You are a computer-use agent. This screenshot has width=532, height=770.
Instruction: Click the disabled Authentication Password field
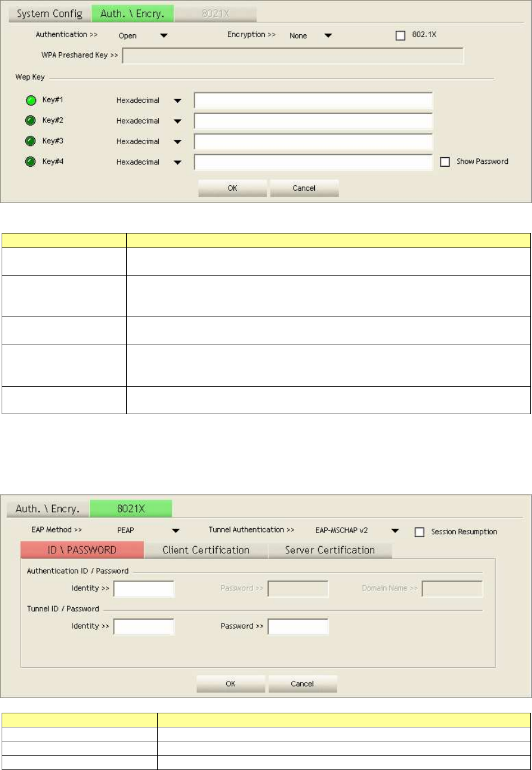(298, 589)
